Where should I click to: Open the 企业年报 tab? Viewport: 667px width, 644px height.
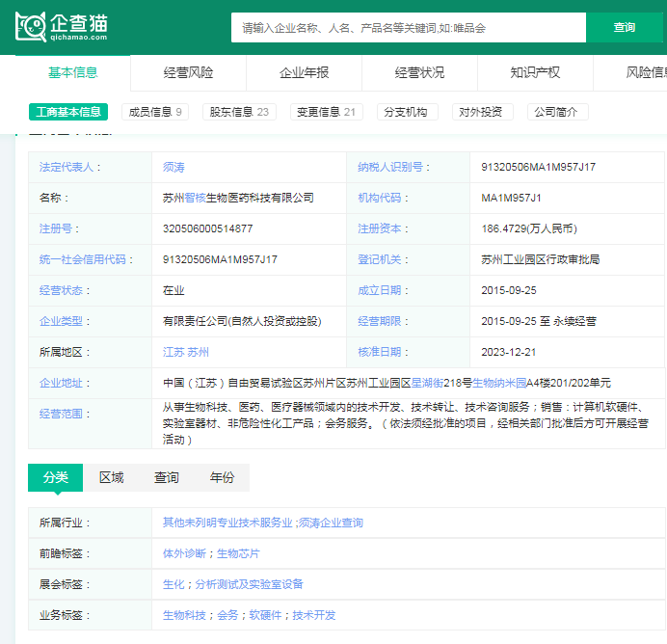[x=304, y=72]
